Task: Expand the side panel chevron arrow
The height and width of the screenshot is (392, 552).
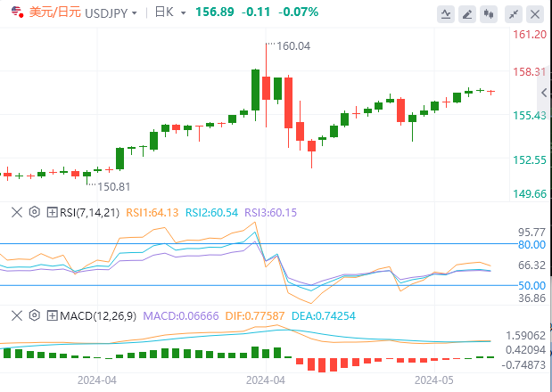Action: 544,93
